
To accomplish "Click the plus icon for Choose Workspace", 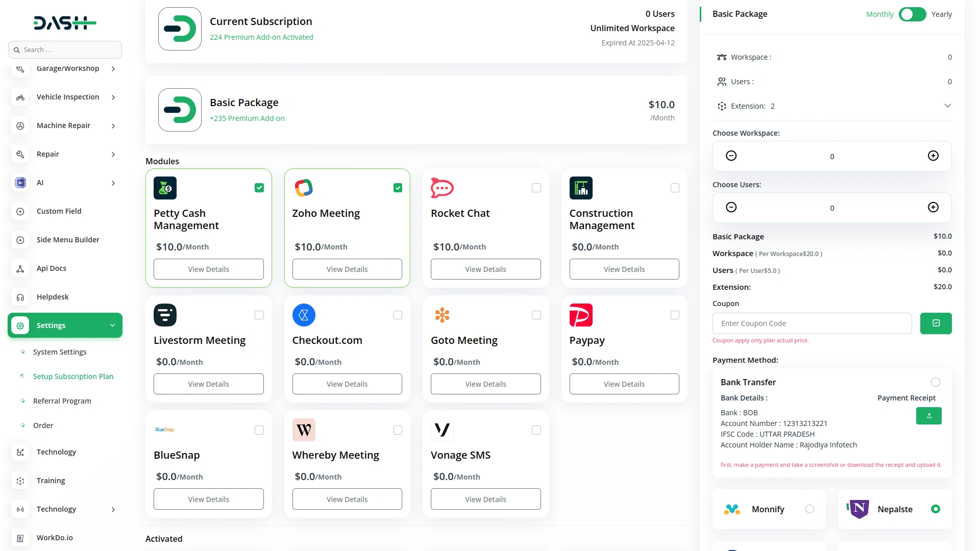I will point(933,156).
